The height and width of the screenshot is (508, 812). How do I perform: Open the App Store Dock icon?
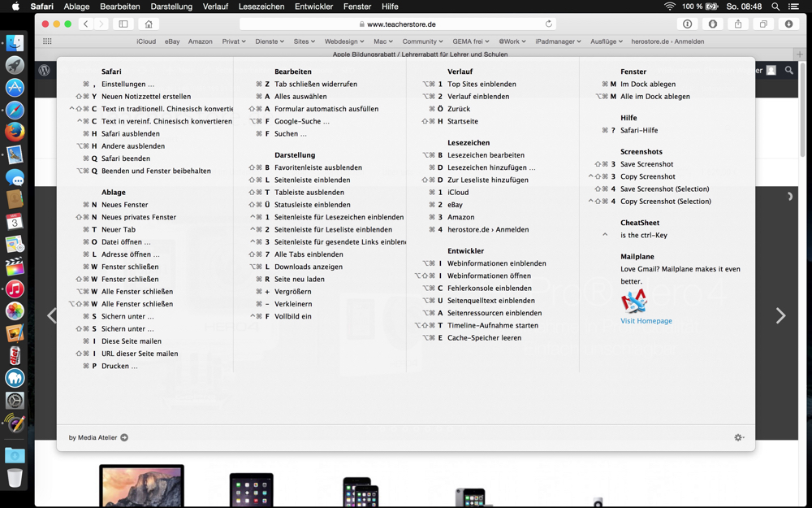point(15,88)
